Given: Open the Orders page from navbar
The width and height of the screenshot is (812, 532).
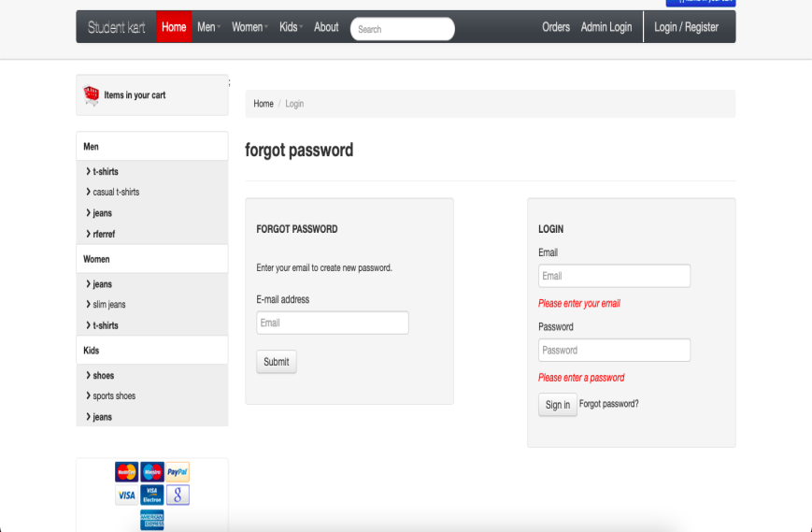Looking at the screenshot, I should click(556, 27).
